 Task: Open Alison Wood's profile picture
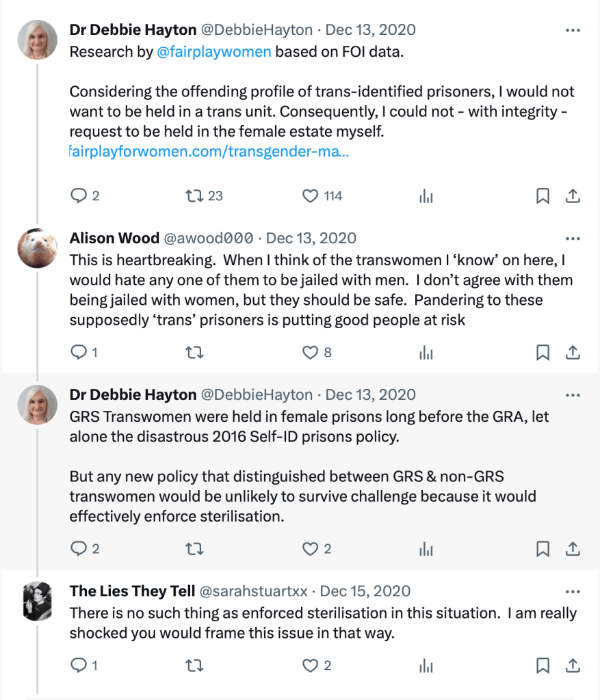pos(37,248)
